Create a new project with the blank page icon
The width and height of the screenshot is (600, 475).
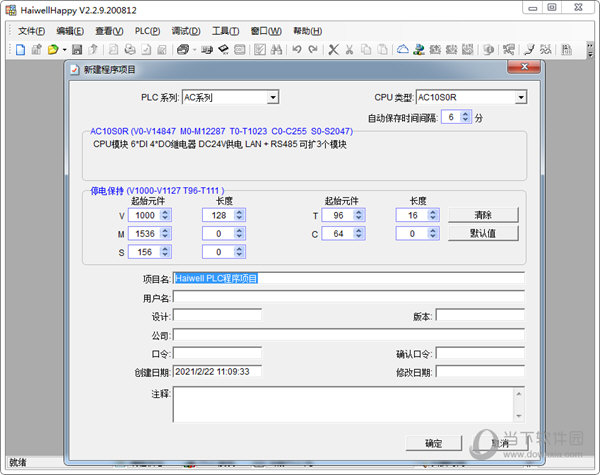point(20,50)
